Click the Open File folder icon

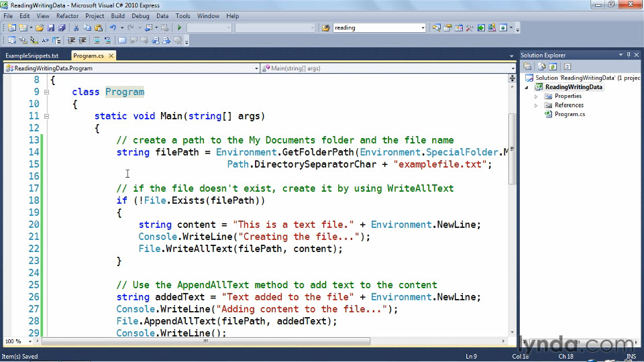[x=40, y=28]
